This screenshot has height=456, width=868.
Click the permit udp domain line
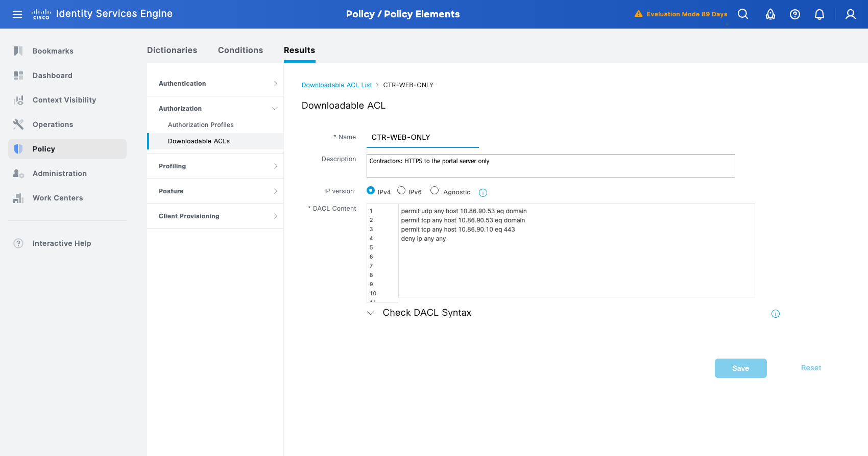(464, 211)
